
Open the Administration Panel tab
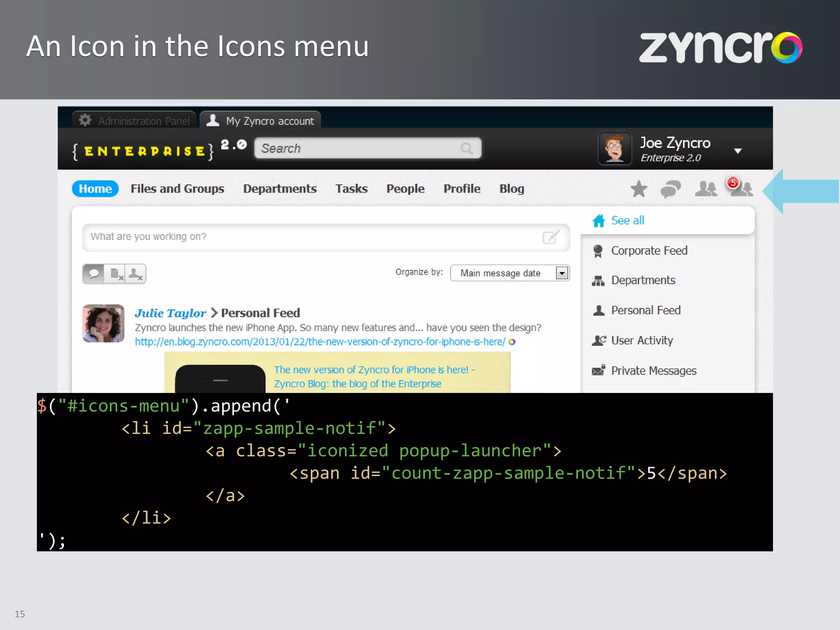click(x=134, y=120)
